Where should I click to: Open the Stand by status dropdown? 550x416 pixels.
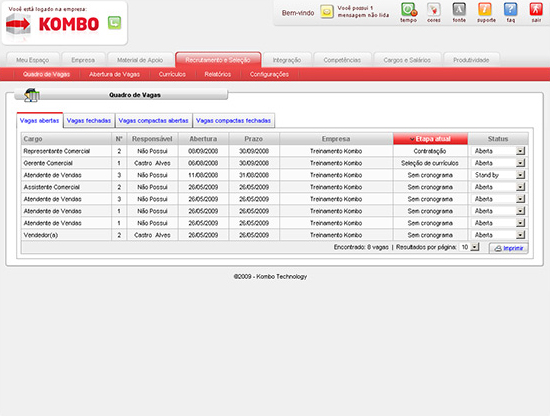(521, 175)
